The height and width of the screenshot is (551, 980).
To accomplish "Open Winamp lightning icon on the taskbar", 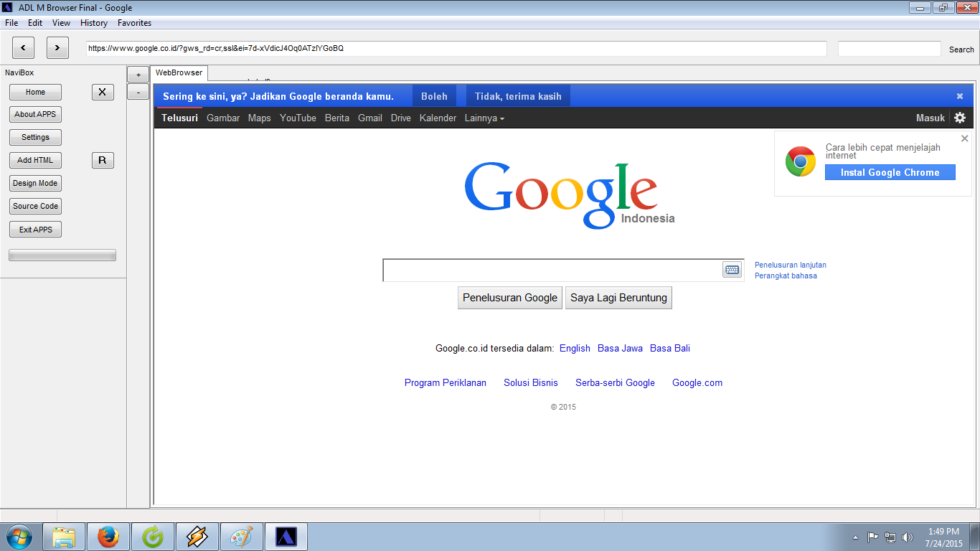I will point(197,537).
